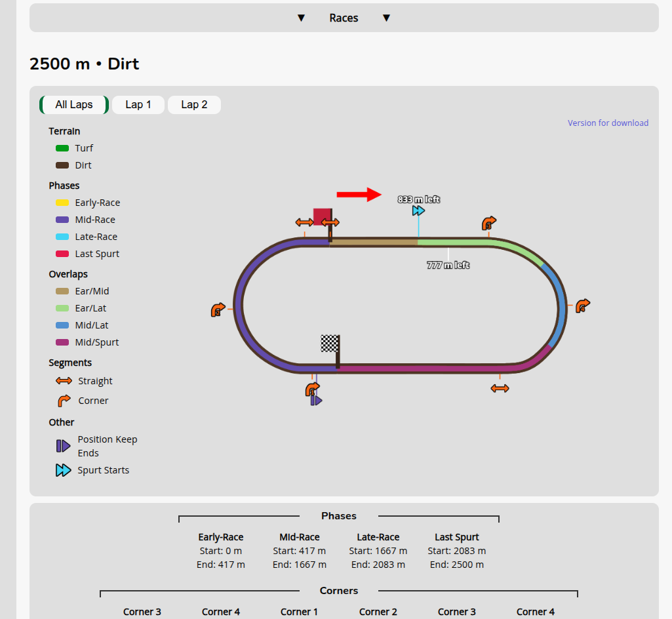672x619 pixels.
Task: Click the straight marker below the bottom straight
Action: (x=500, y=388)
